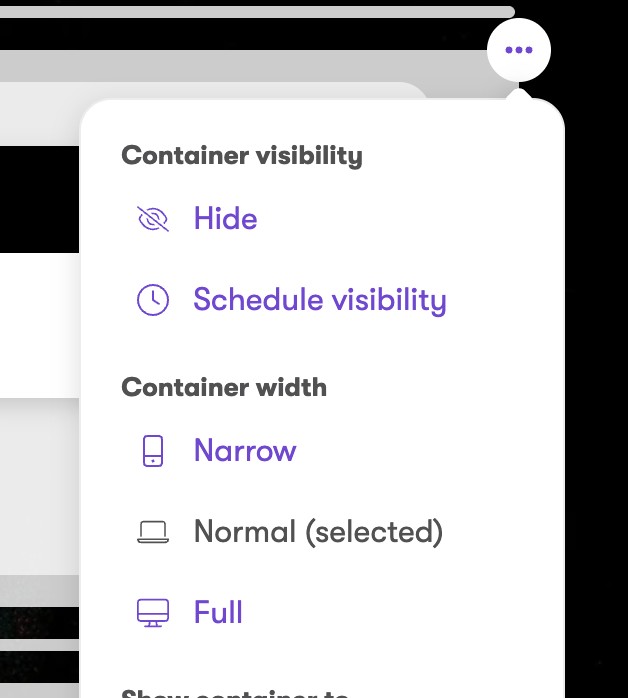Choose the Schedule visibility option
The width and height of the screenshot is (628, 698).
pyautogui.click(x=319, y=300)
